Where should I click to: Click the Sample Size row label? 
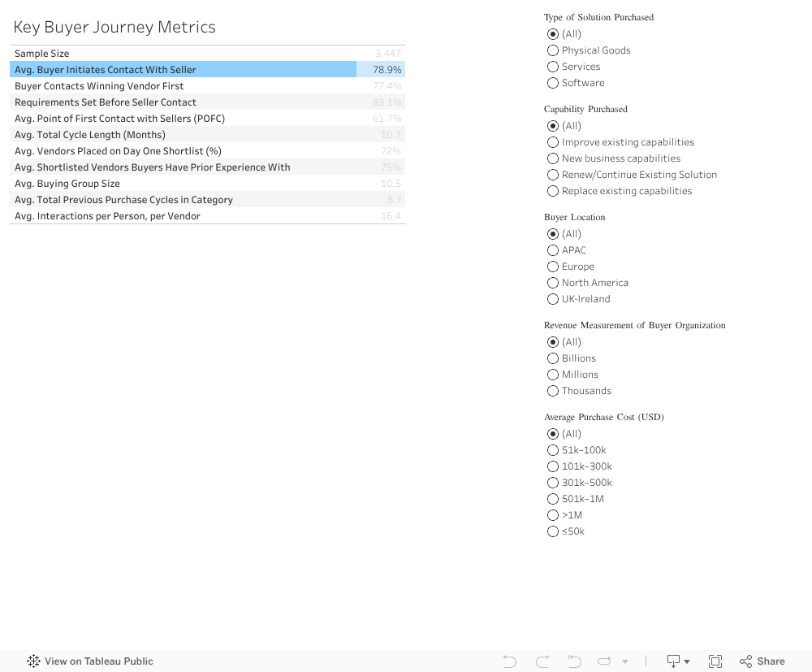click(x=42, y=54)
